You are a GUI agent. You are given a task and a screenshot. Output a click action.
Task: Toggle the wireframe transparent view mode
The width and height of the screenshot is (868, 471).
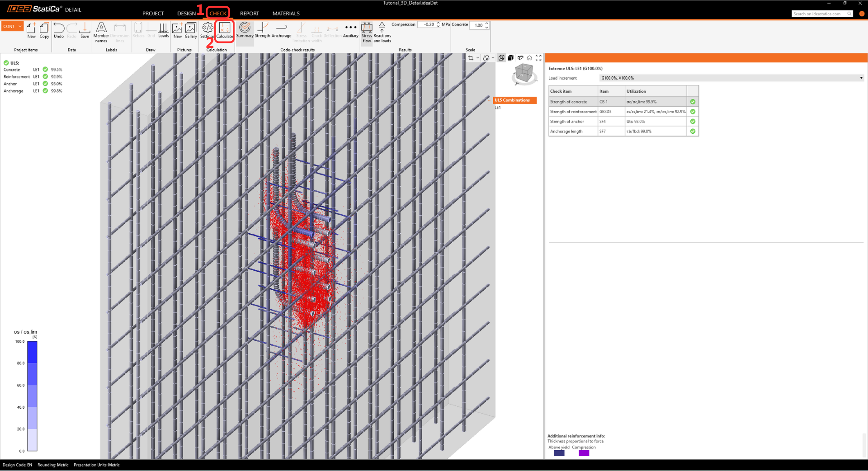(501, 58)
